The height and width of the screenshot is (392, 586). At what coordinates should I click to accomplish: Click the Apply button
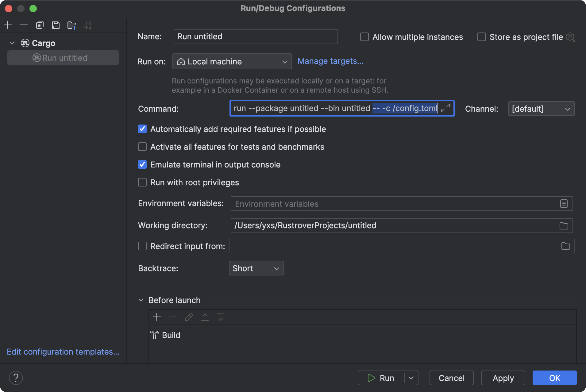[x=503, y=378]
